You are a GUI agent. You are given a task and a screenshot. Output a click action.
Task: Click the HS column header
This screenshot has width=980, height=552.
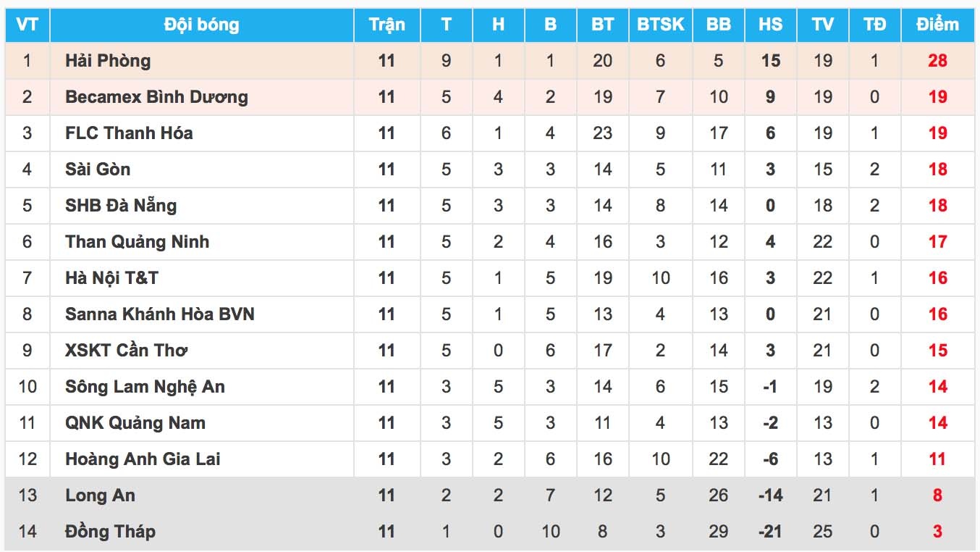pyautogui.click(x=770, y=25)
